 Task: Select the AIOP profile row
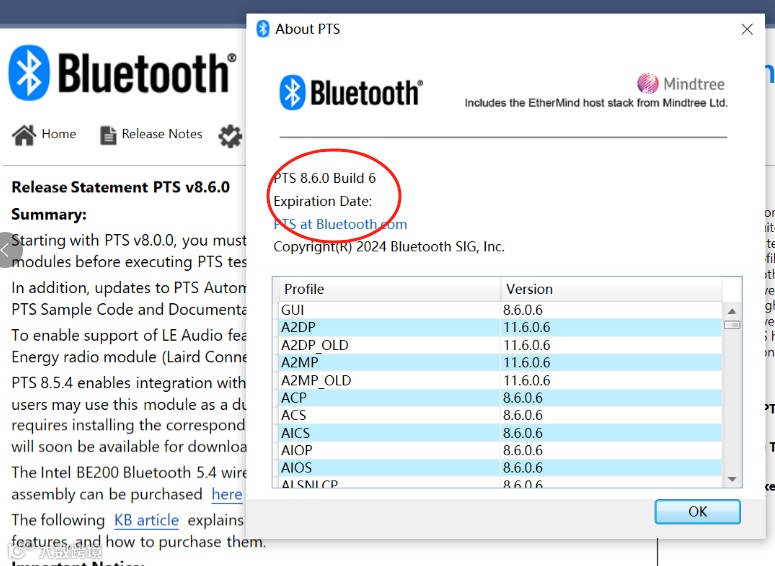tap(500, 450)
